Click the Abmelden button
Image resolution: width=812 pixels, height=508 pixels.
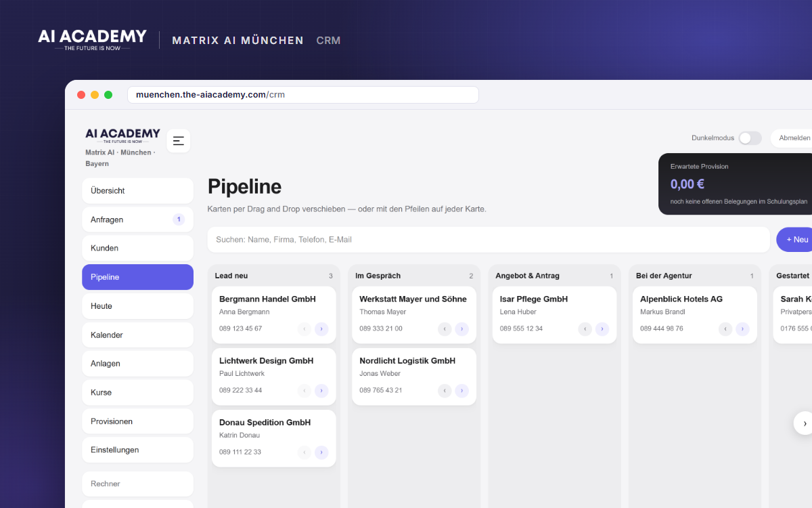click(792, 138)
